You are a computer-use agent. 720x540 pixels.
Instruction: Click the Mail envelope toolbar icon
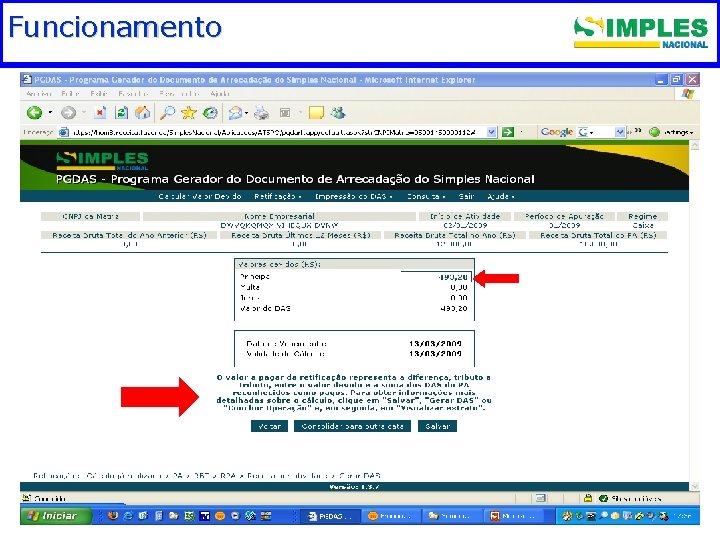pyautogui.click(x=235, y=112)
